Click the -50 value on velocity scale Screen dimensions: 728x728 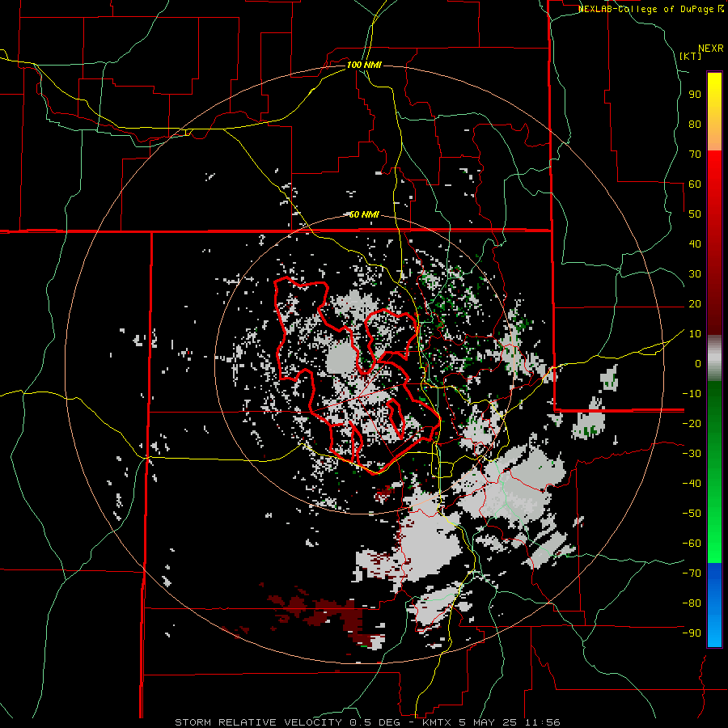tap(692, 513)
